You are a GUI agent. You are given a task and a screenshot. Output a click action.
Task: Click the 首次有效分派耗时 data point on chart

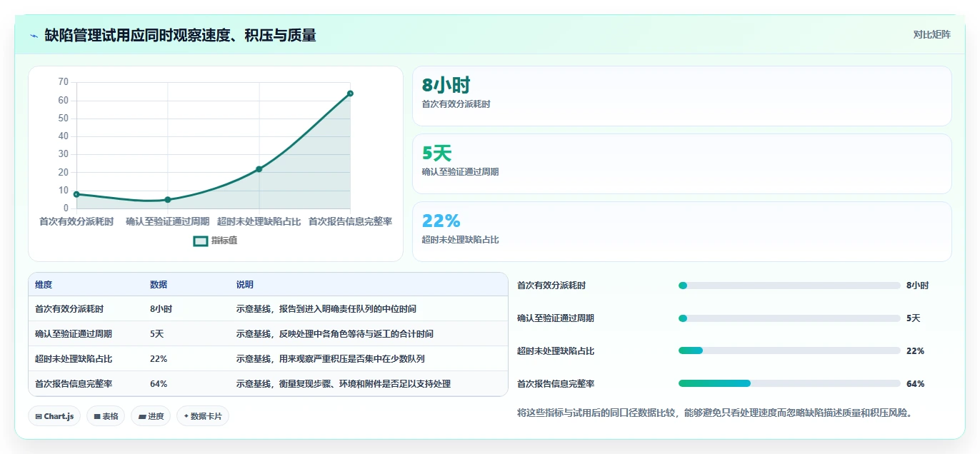coord(76,194)
